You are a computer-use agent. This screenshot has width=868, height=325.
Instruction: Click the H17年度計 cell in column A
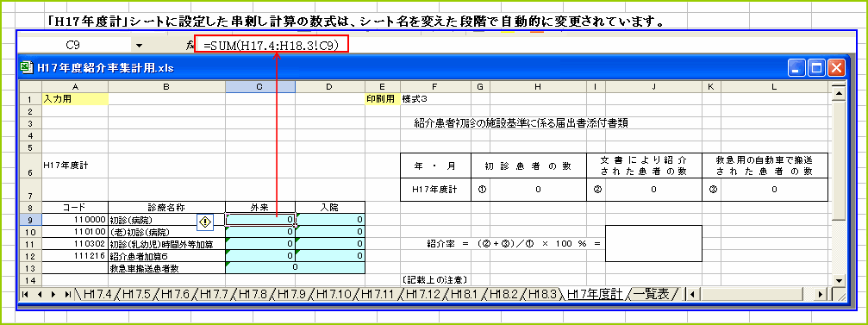[75, 166]
